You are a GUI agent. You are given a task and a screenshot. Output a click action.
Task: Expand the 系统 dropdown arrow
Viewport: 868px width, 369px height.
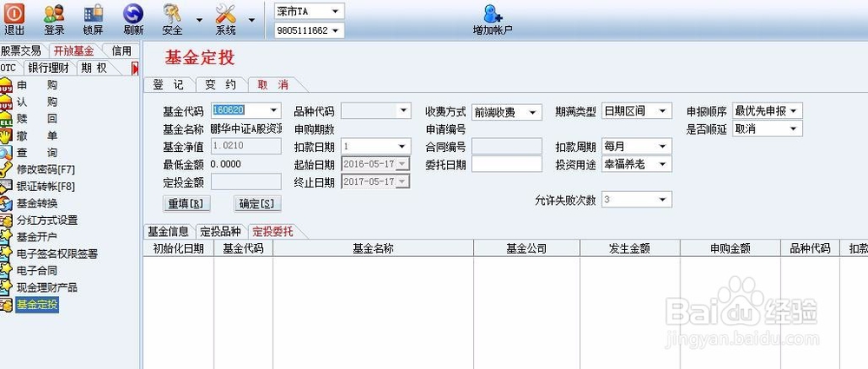click(252, 19)
